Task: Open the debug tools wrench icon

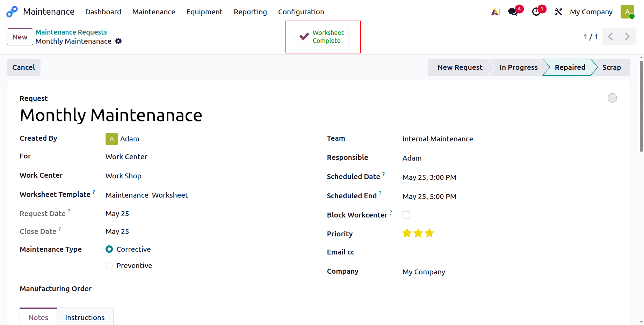Action: click(x=558, y=12)
